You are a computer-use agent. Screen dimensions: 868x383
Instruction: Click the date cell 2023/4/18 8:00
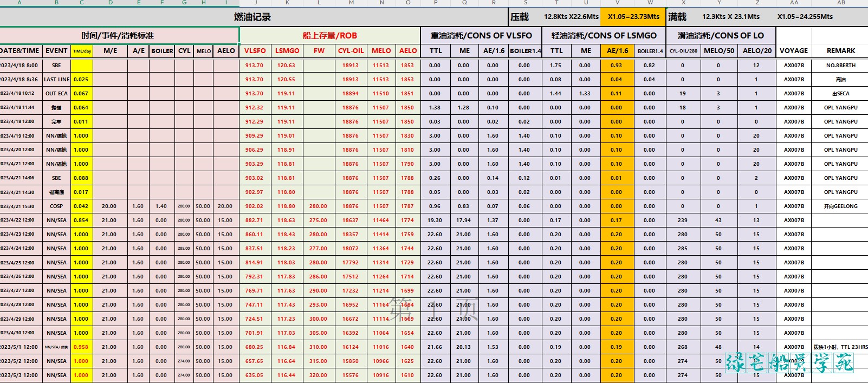(20, 66)
